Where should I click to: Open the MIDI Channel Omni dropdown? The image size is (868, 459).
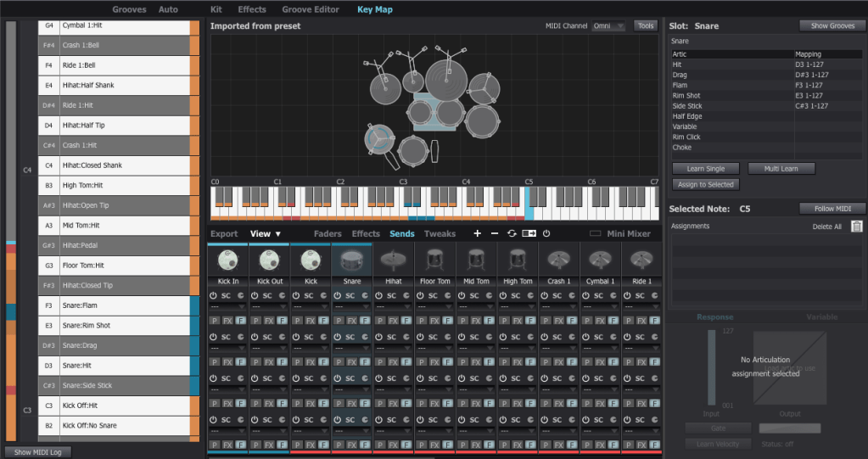tap(608, 26)
